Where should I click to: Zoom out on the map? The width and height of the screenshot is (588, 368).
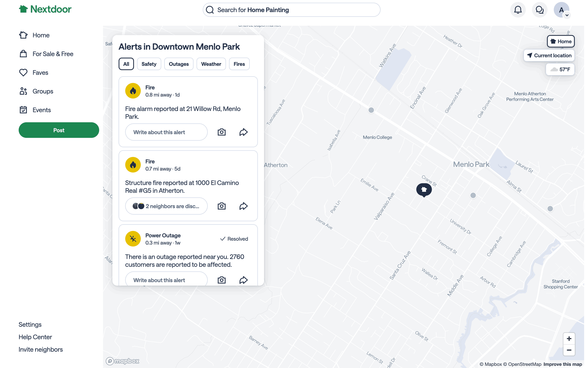pos(569,350)
